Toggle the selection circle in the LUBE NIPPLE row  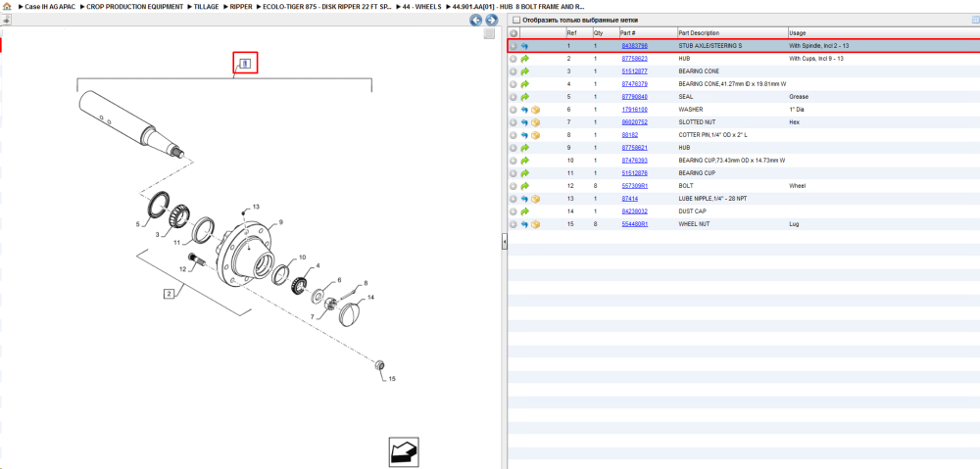[514, 199]
